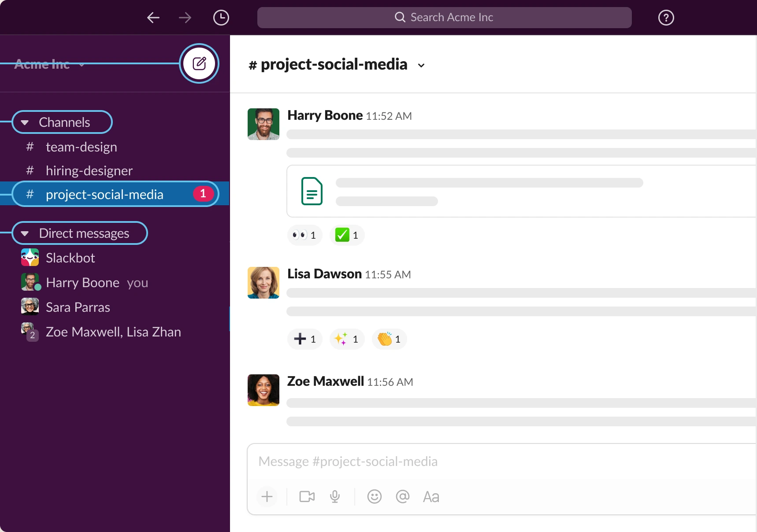Click the back navigation arrow
The image size is (757, 532).
click(x=153, y=18)
